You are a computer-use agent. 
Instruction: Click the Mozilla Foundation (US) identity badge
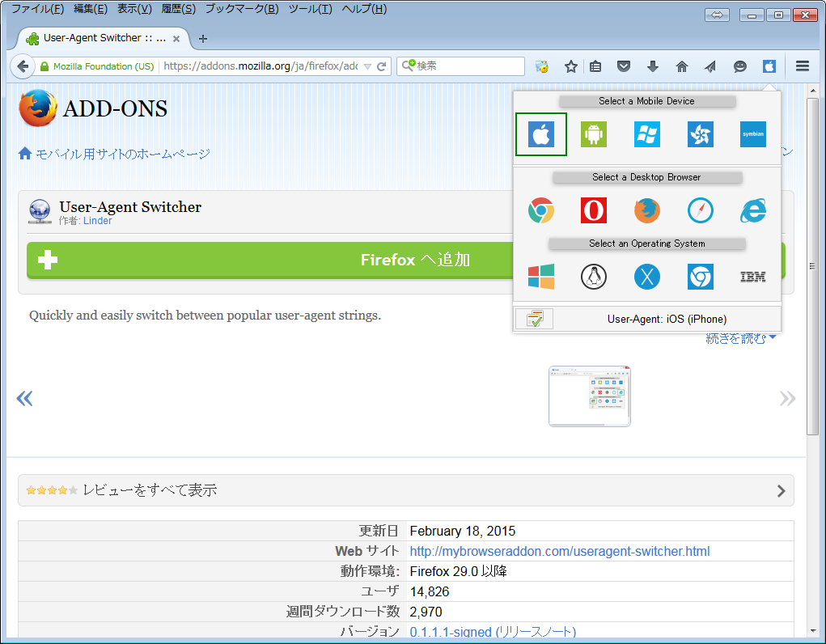coord(97,66)
